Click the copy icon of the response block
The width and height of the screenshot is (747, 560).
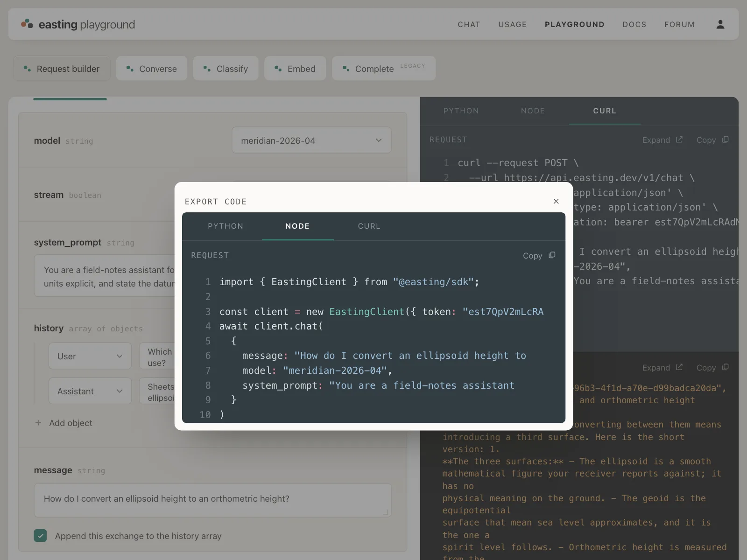tap(725, 367)
